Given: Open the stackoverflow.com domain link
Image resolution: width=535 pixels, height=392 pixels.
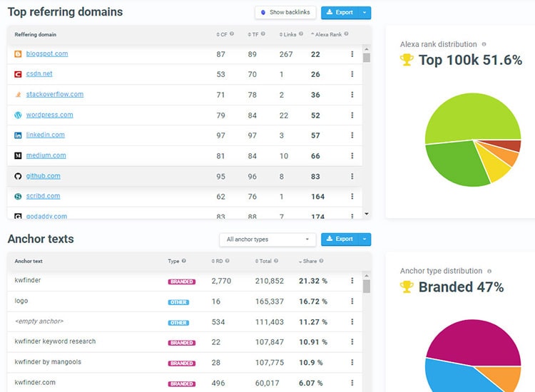Looking at the screenshot, I should pyautogui.click(x=55, y=94).
